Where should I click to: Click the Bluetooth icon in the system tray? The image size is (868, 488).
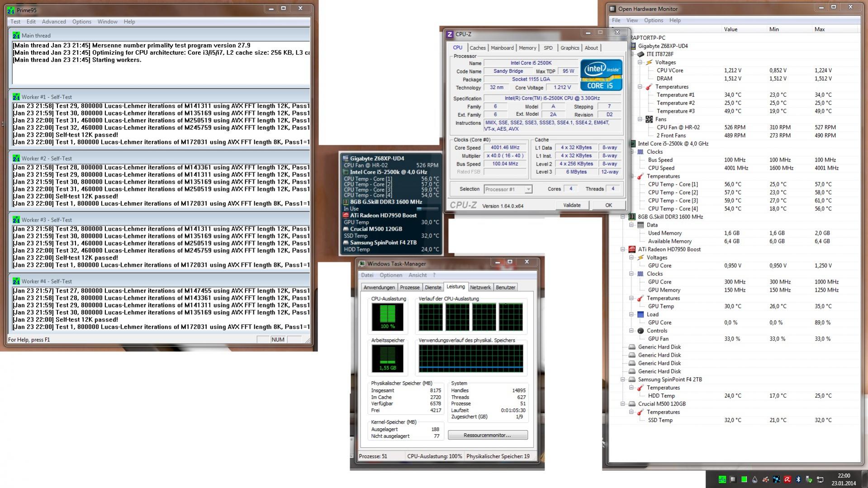tap(798, 479)
